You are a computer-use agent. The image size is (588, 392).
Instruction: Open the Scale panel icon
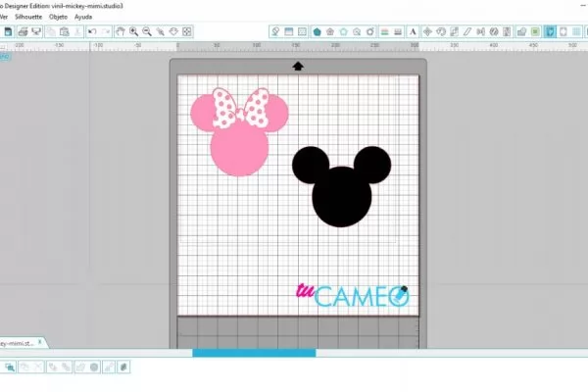(454, 32)
